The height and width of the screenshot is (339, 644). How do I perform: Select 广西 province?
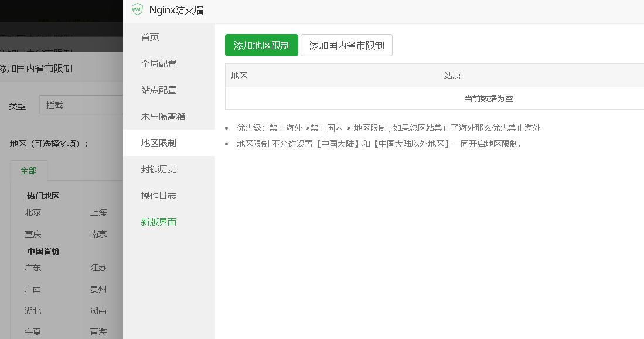click(33, 289)
